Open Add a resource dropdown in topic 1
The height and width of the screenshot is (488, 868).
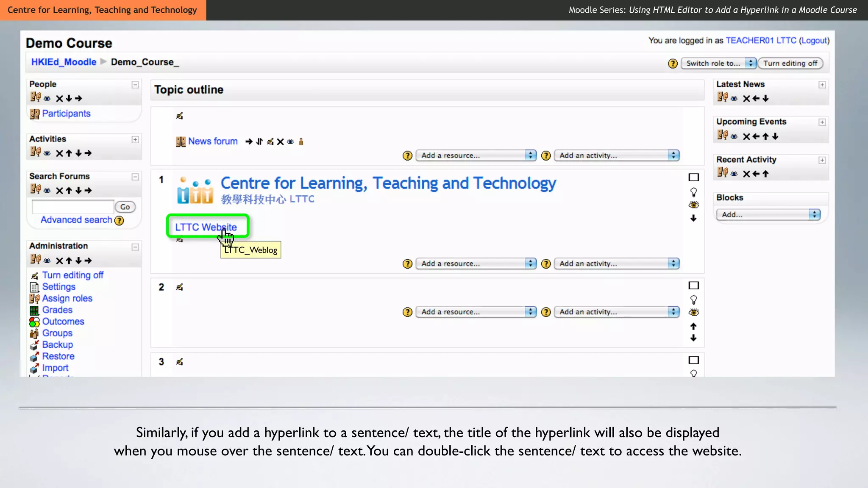(x=476, y=263)
